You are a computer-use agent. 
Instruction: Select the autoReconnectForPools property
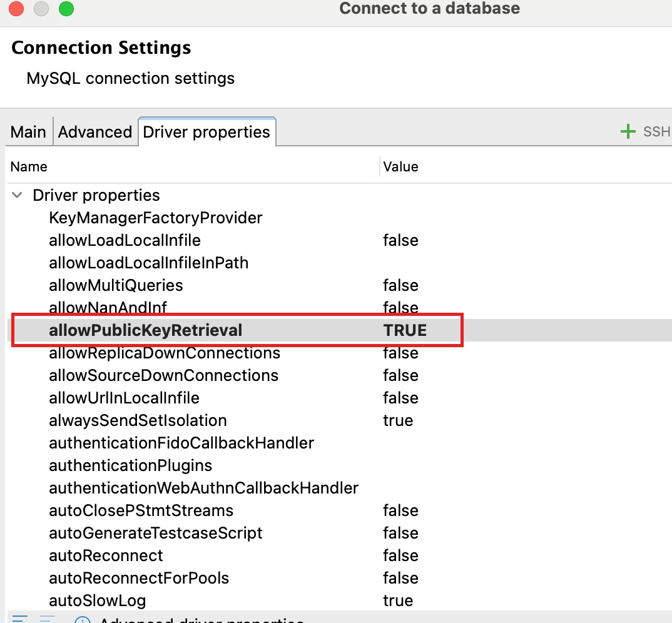pos(139,578)
